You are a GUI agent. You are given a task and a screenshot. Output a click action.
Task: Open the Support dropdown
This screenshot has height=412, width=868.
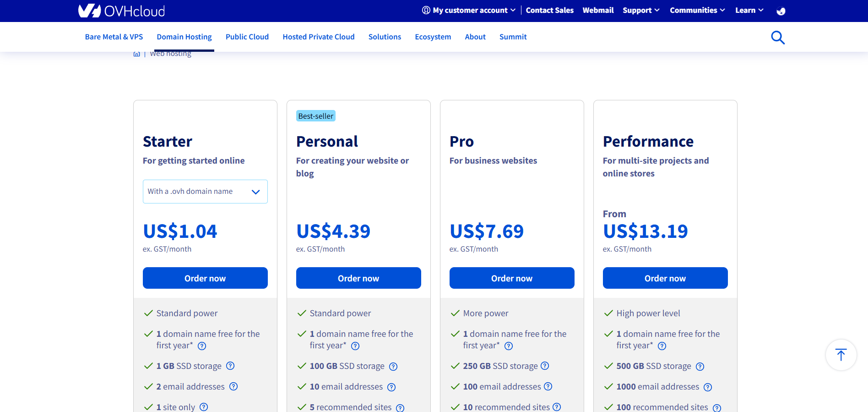641,10
